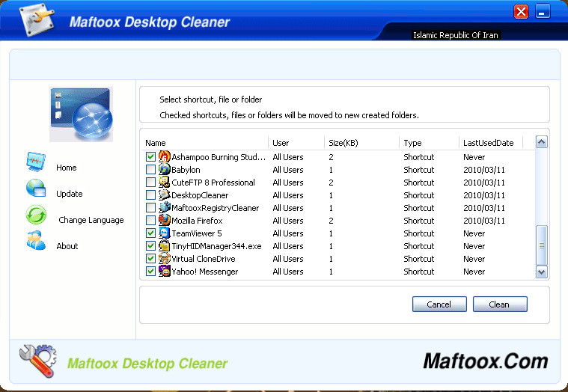Click the Ashampoo Burning Studio icon
Image resolution: width=568 pixels, height=392 pixels.
164,157
